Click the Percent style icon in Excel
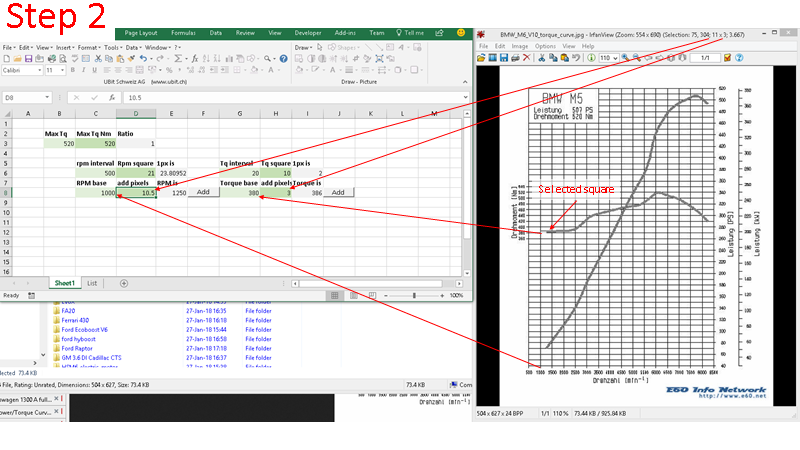800x450 pixels. click(x=169, y=70)
